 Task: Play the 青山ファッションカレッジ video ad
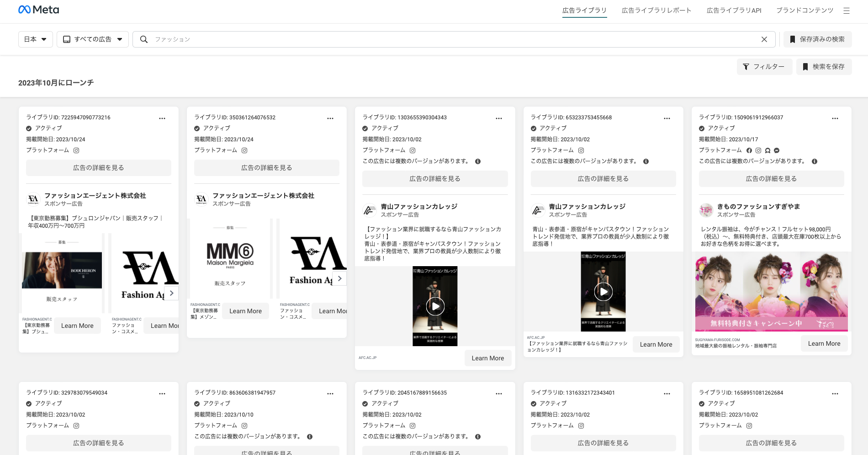pos(435,306)
